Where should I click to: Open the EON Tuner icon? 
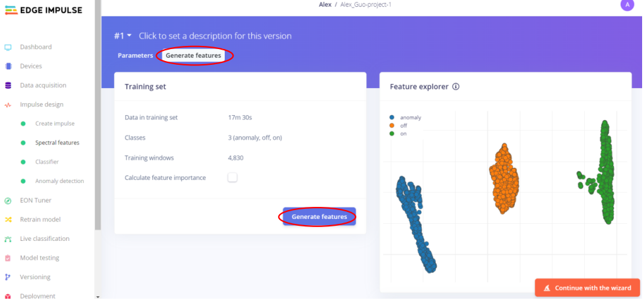(8, 201)
